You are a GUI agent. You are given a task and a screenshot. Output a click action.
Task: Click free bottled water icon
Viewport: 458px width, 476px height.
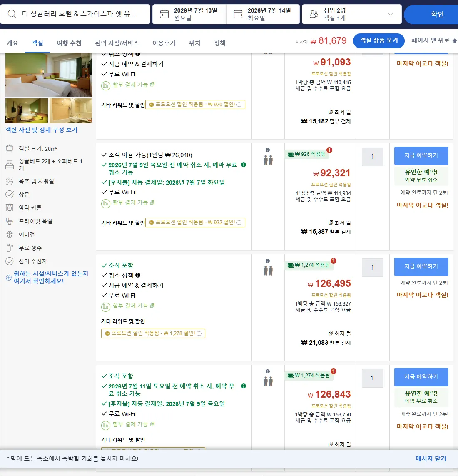pyautogui.click(x=10, y=248)
